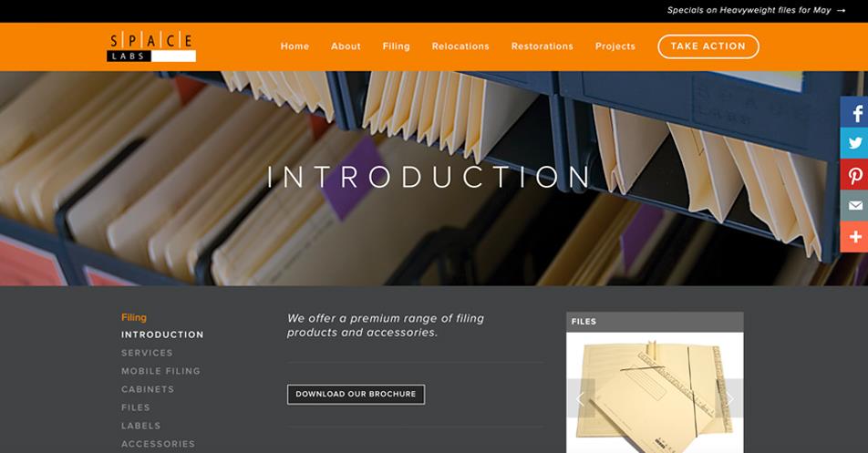Share by email using the envelope icon
The height and width of the screenshot is (453, 868).
click(854, 206)
